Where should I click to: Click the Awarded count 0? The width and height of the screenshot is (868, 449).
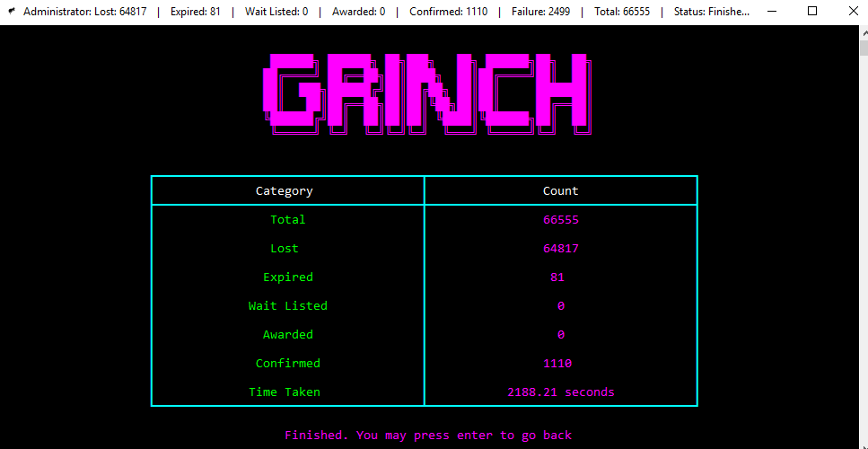561,335
